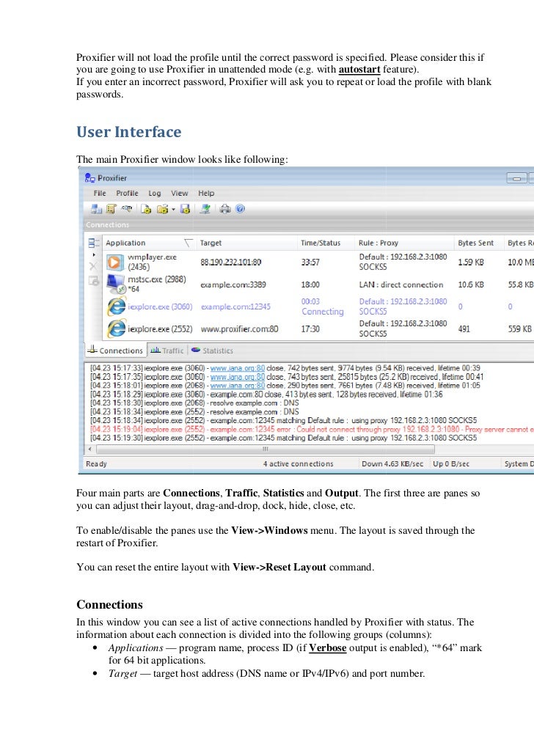Click the green computer toolbar icon
534x756 pixels.
click(205, 209)
